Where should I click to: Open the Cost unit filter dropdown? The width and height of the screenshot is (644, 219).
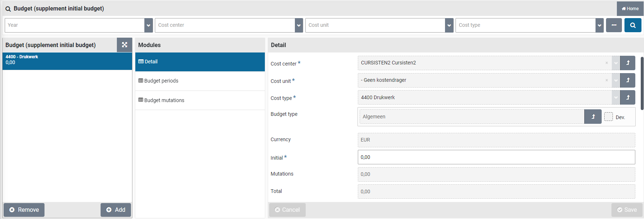tap(449, 25)
